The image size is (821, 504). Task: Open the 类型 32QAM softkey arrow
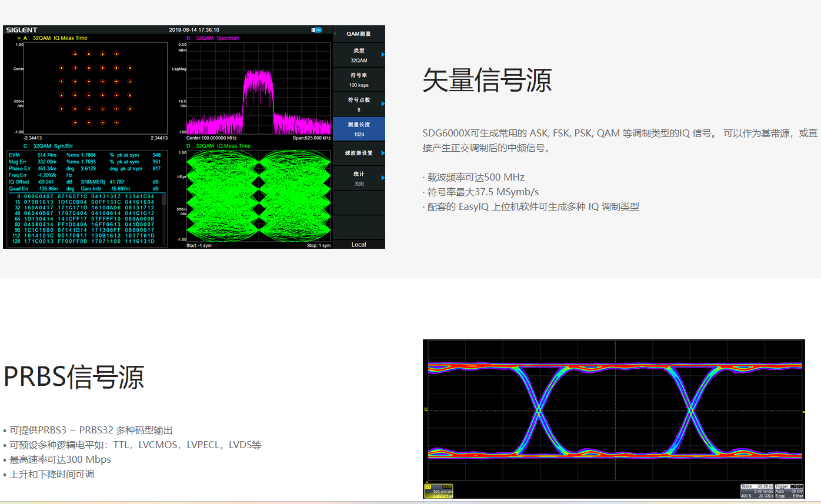[383, 55]
